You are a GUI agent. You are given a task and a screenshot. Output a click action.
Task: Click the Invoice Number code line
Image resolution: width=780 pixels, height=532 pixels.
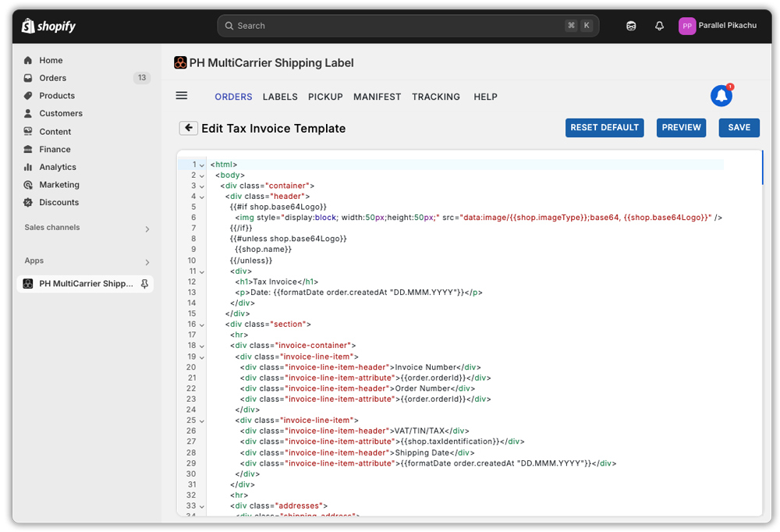[x=360, y=367]
